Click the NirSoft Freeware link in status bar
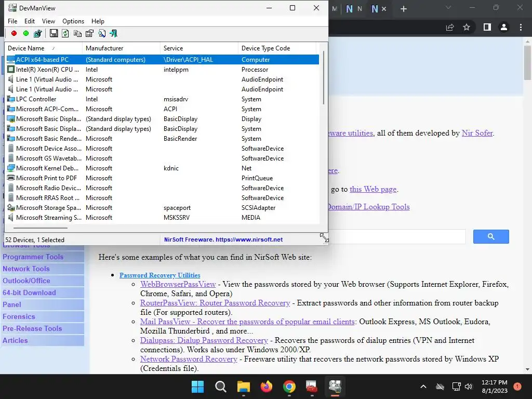 223,240
